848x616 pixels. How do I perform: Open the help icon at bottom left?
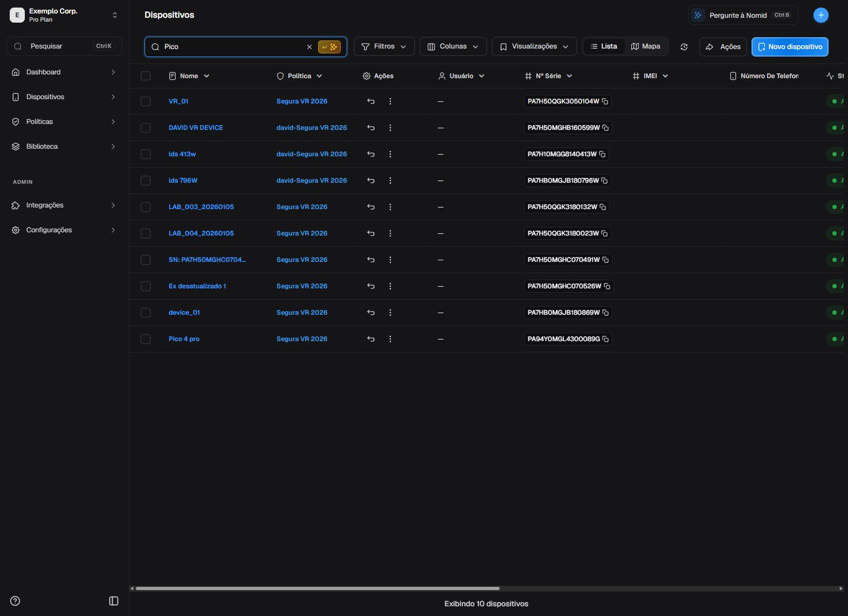point(15,601)
